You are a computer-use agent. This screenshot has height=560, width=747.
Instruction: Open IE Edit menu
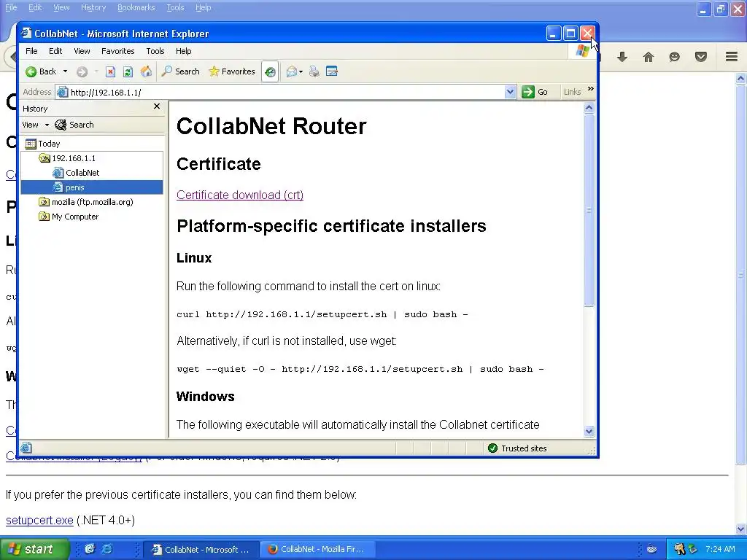(55, 51)
